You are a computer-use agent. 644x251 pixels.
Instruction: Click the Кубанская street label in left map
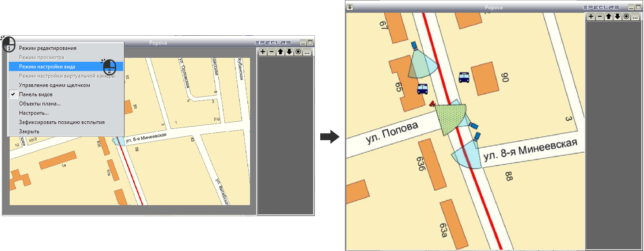coord(239,69)
